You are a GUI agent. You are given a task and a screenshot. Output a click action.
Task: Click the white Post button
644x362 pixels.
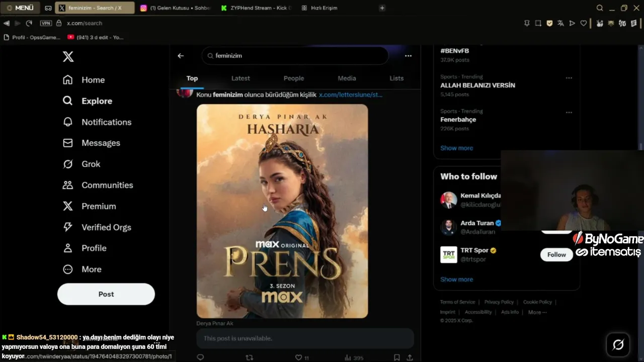[x=106, y=294]
